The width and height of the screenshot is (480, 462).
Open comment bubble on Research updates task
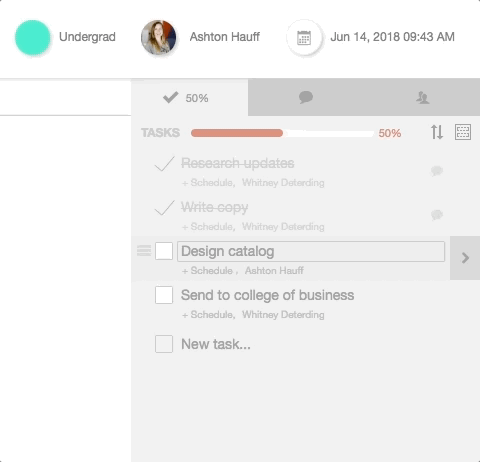point(437,171)
